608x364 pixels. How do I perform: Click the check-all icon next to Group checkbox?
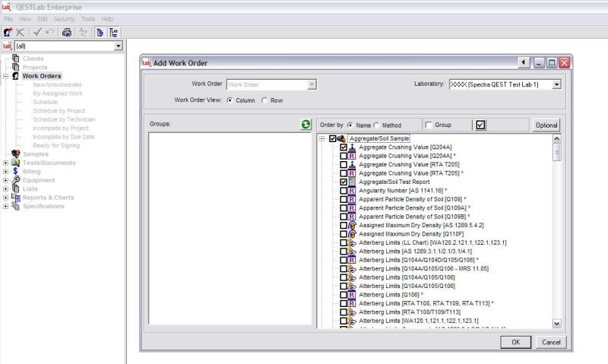(480, 125)
